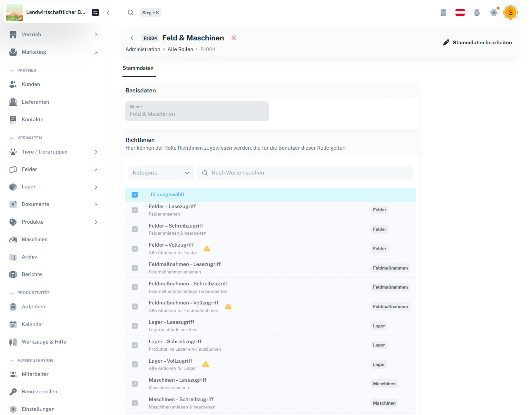
Task: Expand the Dokumente submenu
Action: 96,205
